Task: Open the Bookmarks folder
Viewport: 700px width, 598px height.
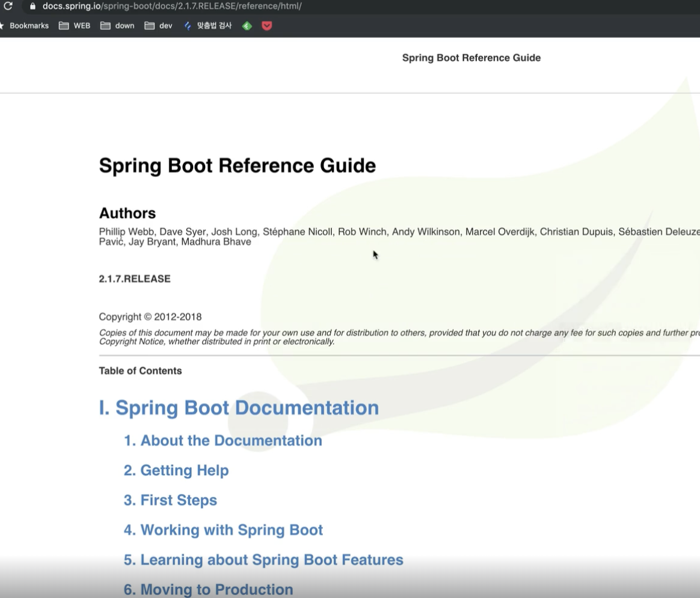Action: pyautogui.click(x=25, y=26)
